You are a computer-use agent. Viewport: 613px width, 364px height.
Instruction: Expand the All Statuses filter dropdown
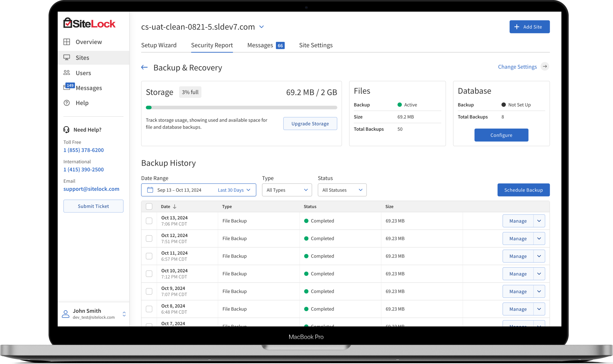342,190
